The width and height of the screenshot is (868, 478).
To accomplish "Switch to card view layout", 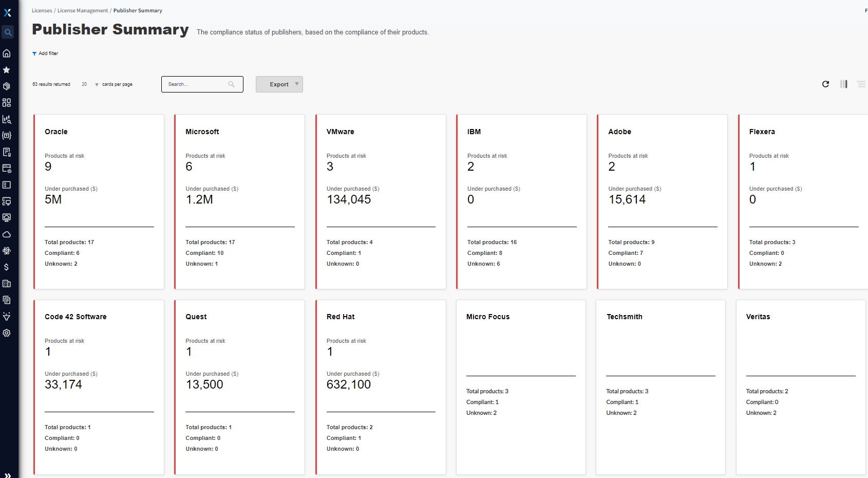I will tap(843, 84).
